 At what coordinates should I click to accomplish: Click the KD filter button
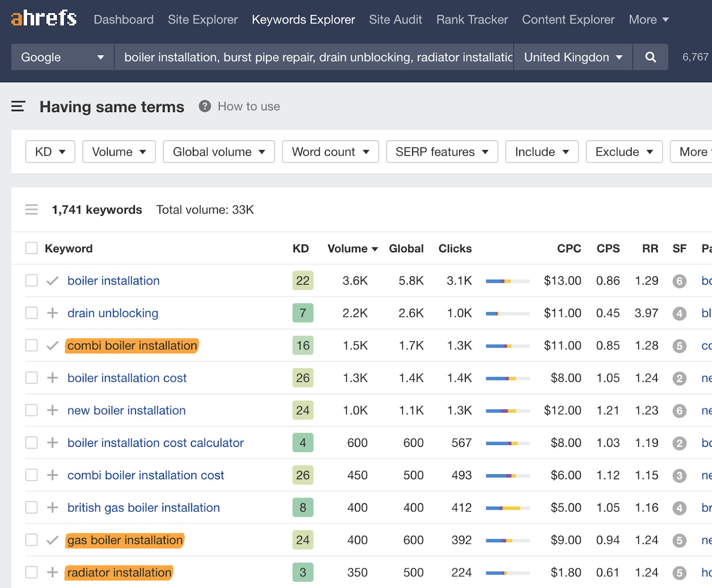[50, 152]
